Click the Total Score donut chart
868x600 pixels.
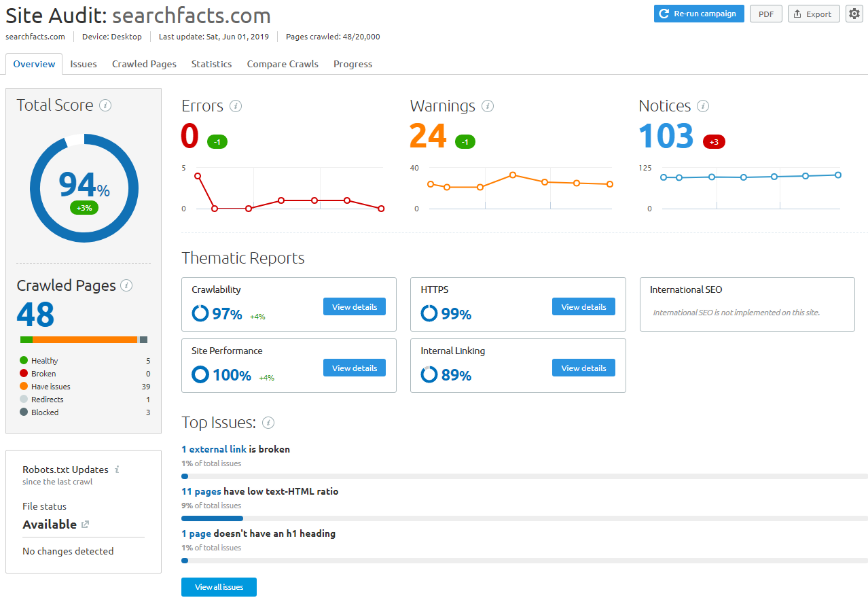[84, 188]
